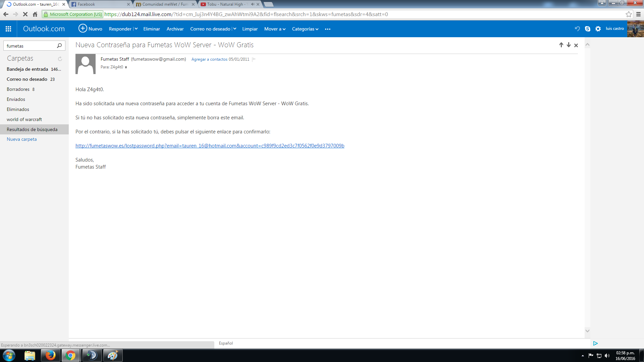Click volume icon in system tray
The width and height of the screenshot is (644, 362).
[607, 356]
